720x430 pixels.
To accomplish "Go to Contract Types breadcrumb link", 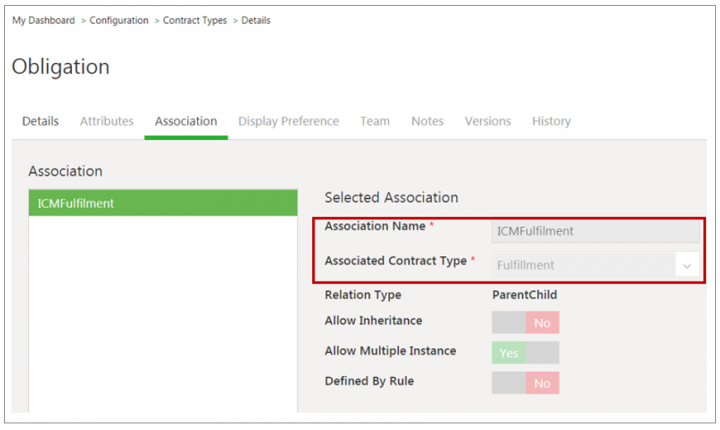I will (195, 20).
